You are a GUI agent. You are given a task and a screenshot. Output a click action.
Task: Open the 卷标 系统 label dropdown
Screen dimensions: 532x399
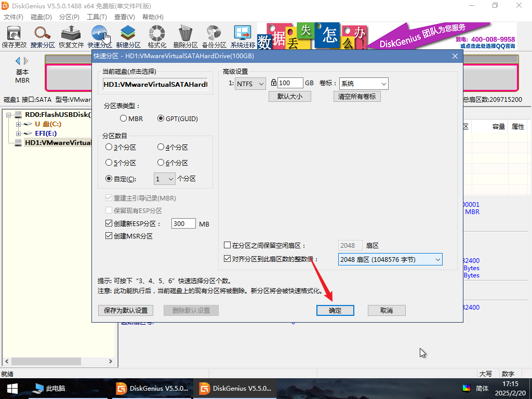364,84
